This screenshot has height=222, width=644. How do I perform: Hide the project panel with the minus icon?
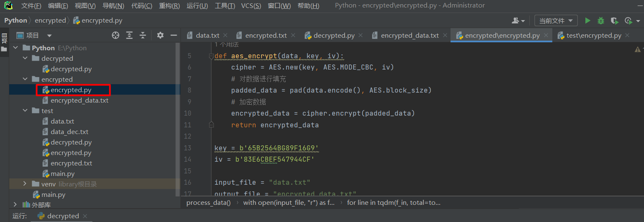pos(174,35)
